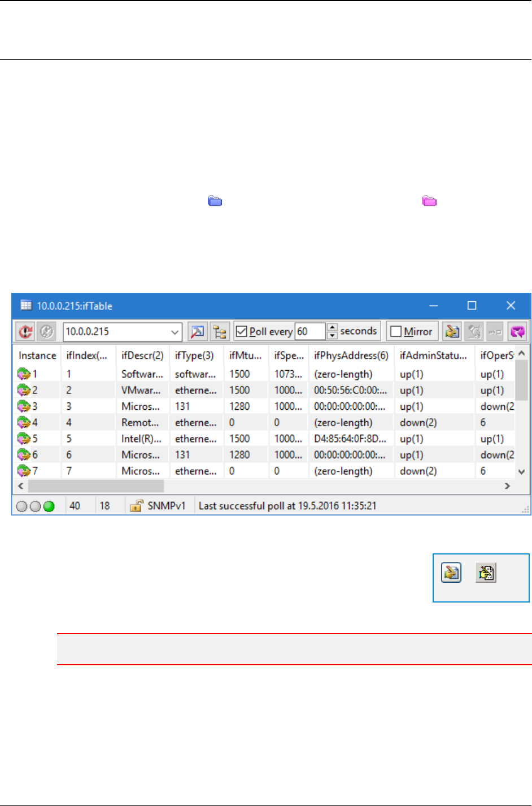Click the vertical scrollbar up arrow
532x806 pixels.
click(522, 353)
